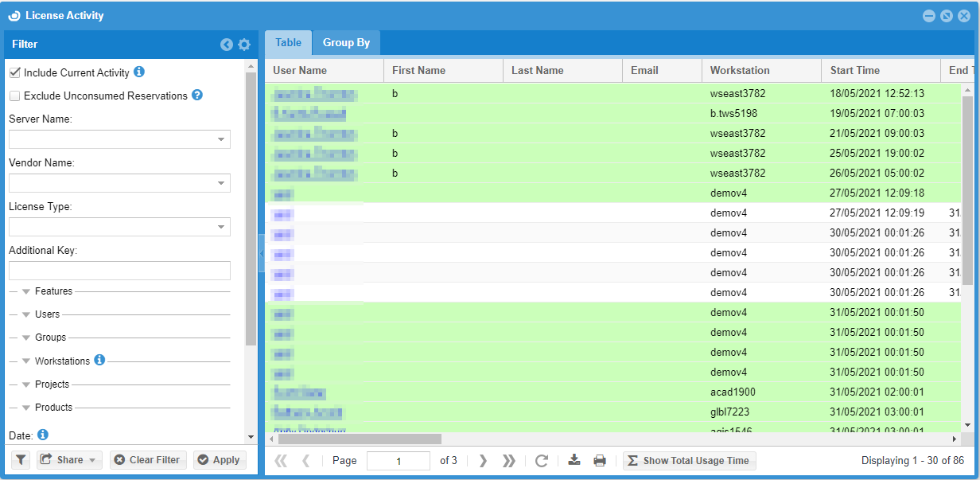The image size is (980, 480).
Task: Switch to the Group By tab
Action: click(x=346, y=43)
